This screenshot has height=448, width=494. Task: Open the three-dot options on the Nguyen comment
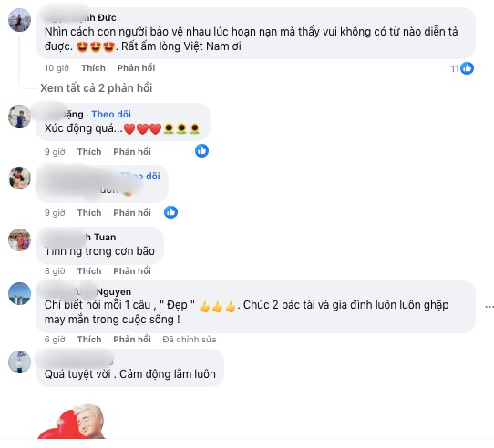[489, 306]
